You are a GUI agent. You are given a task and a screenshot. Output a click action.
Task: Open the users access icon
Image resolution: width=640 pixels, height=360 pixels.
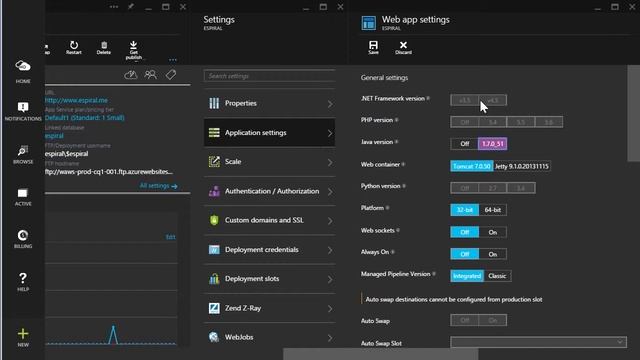[151, 75]
